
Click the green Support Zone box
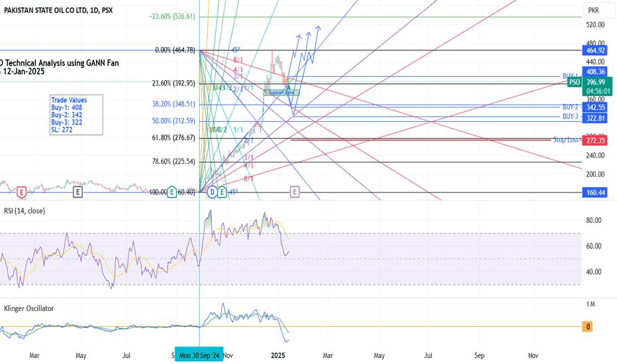[x=281, y=93]
